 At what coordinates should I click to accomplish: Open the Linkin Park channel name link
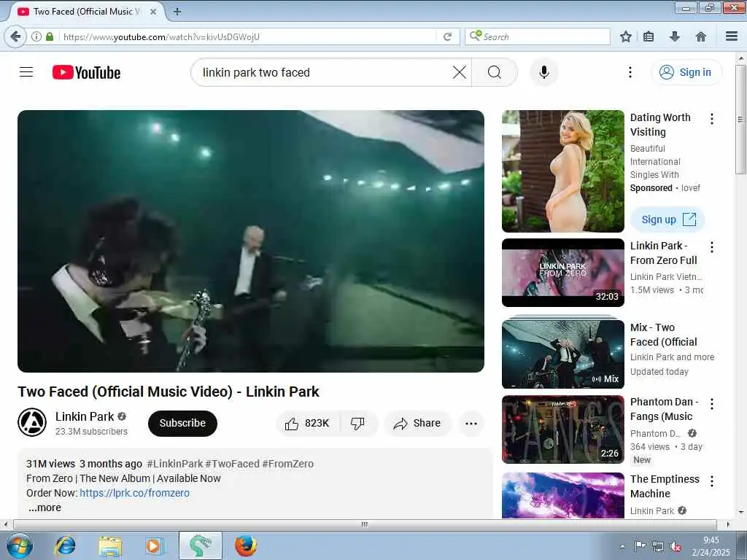click(85, 416)
